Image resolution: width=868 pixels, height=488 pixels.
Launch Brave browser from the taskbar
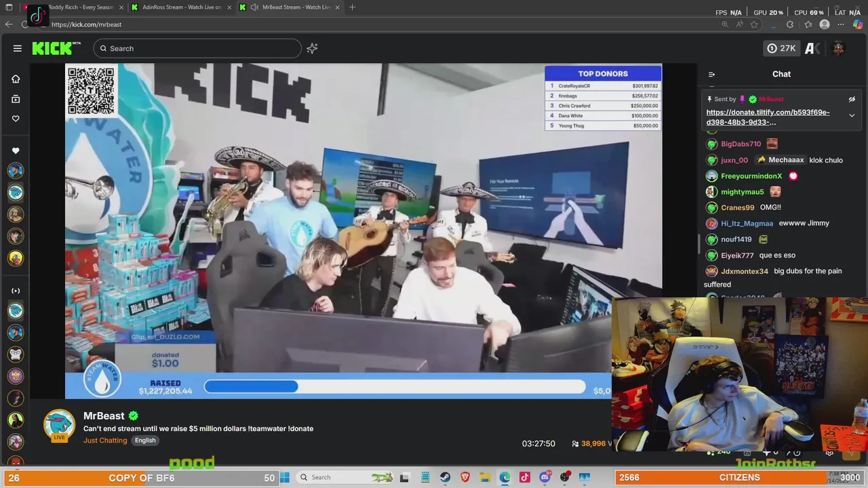pos(465,477)
